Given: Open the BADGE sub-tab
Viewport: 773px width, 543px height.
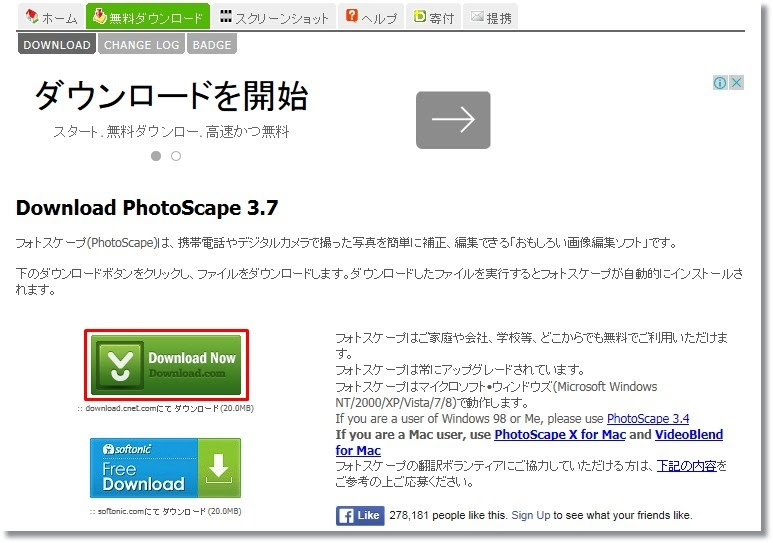Looking at the screenshot, I should point(211,44).
